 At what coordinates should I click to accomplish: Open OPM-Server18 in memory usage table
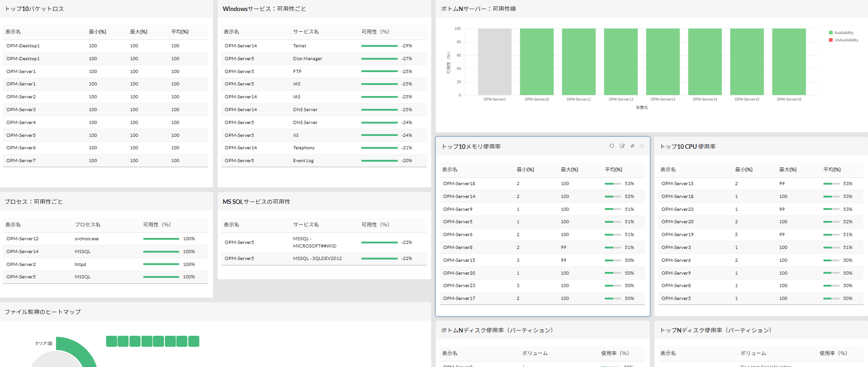(x=459, y=184)
